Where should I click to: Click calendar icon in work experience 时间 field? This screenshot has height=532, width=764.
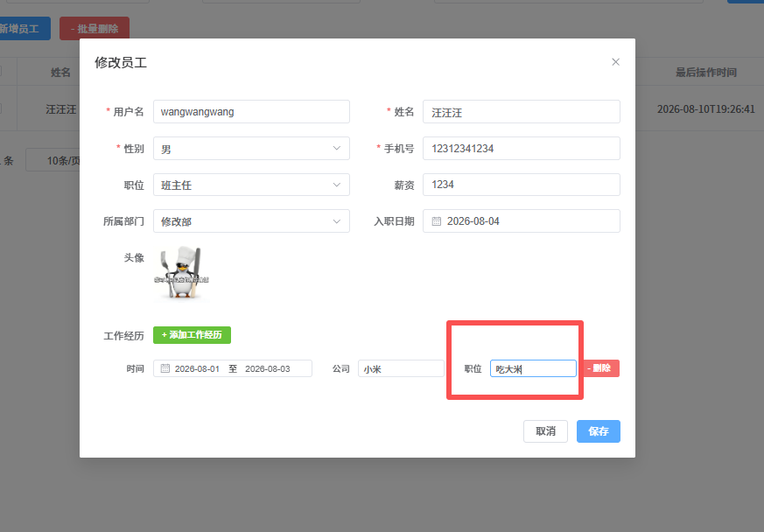[165, 368]
